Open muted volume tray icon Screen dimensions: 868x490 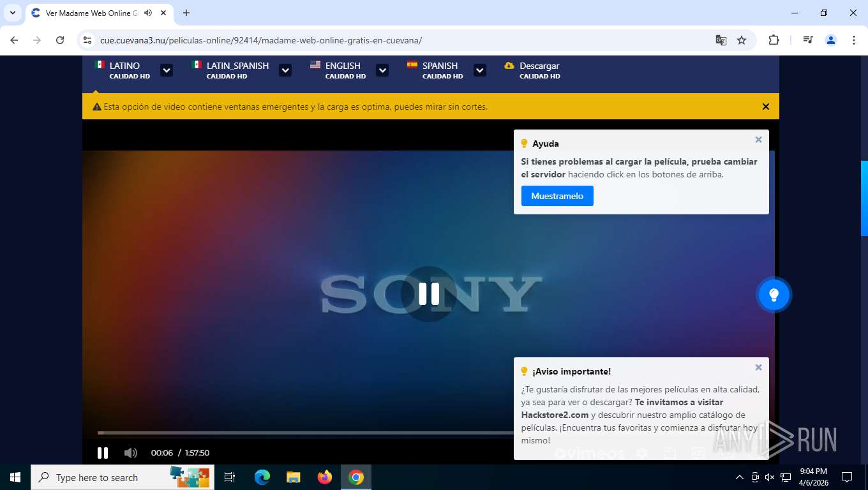[770, 477]
